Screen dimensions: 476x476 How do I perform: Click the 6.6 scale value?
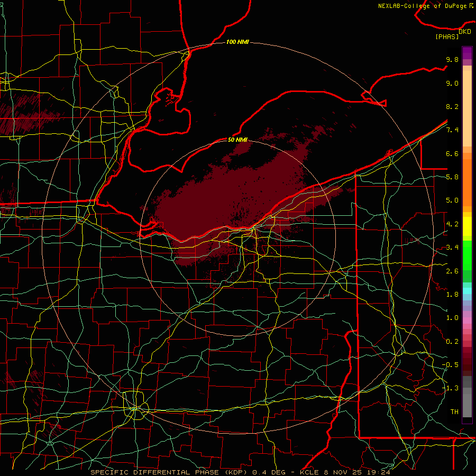click(x=452, y=153)
